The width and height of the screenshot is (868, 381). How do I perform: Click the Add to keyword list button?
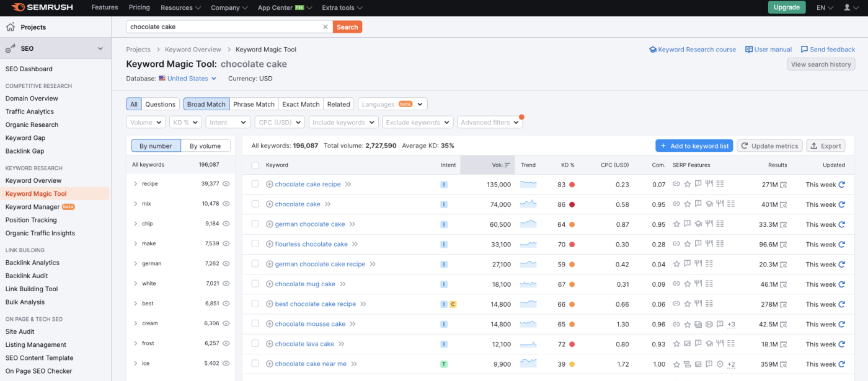coord(694,146)
